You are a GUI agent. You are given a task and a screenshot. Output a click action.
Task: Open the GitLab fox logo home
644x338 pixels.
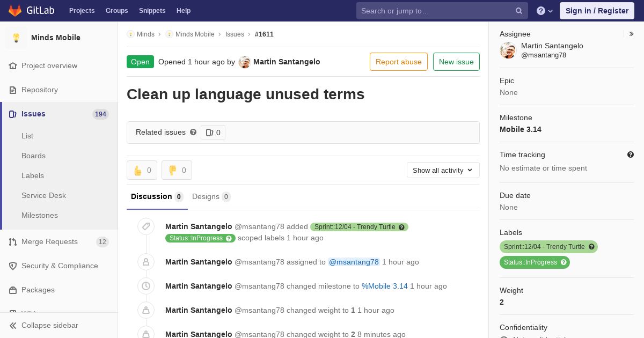pyautogui.click(x=15, y=11)
